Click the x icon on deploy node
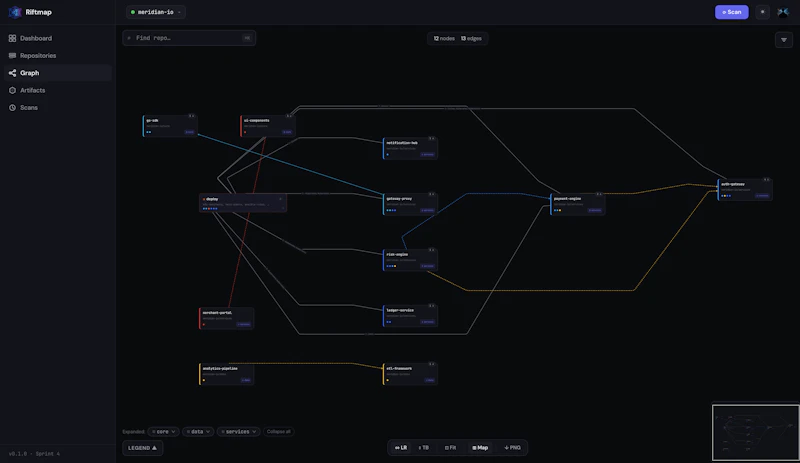800x463 pixels. tap(280, 199)
